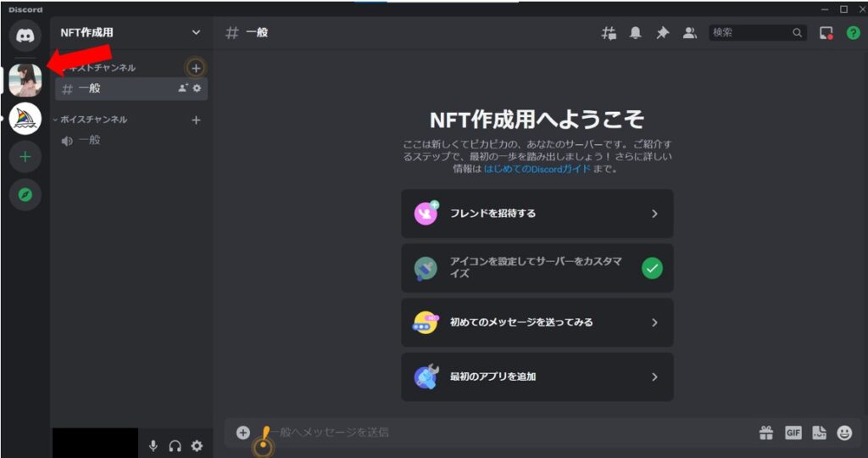Open はじめてのDiscordガイド link
868x458 pixels.
pos(537,170)
